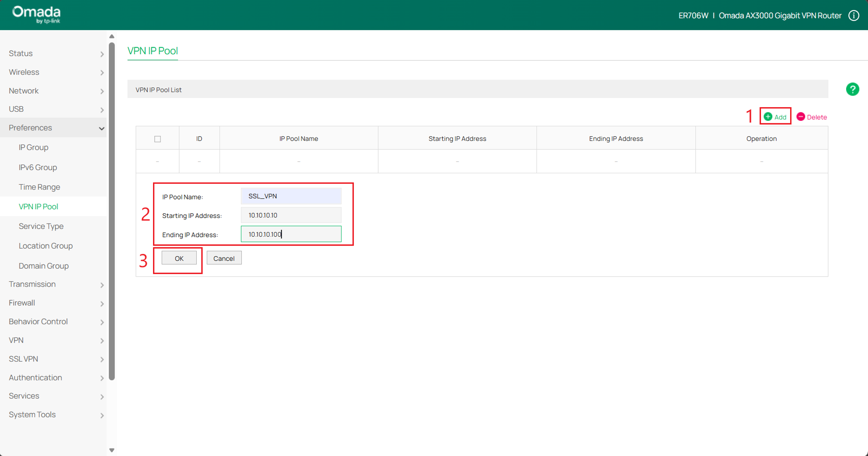The image size is (868, 456).
Task: Click the Starting IP Address field
Action: 291,215
